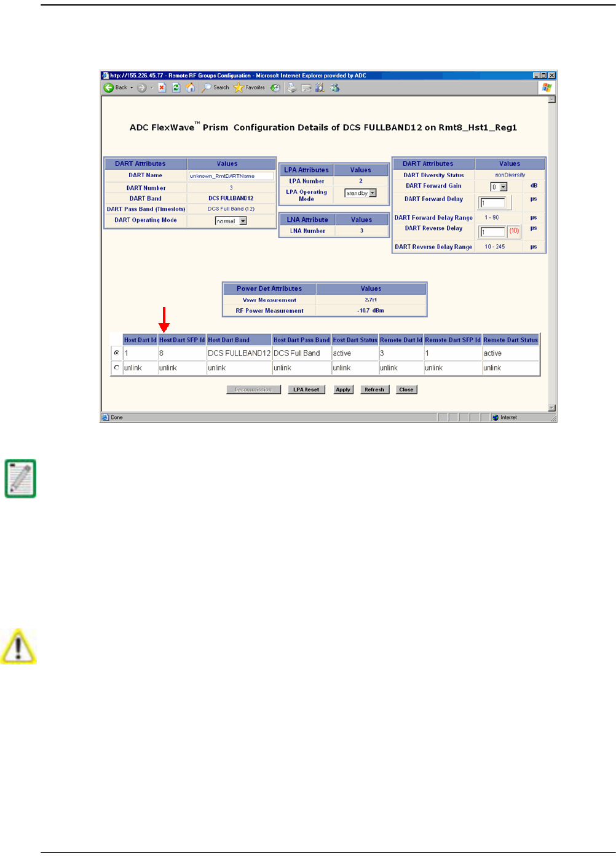Click the Done status page icon
Viewport: 616px width, 857px height.
[105, 417]
